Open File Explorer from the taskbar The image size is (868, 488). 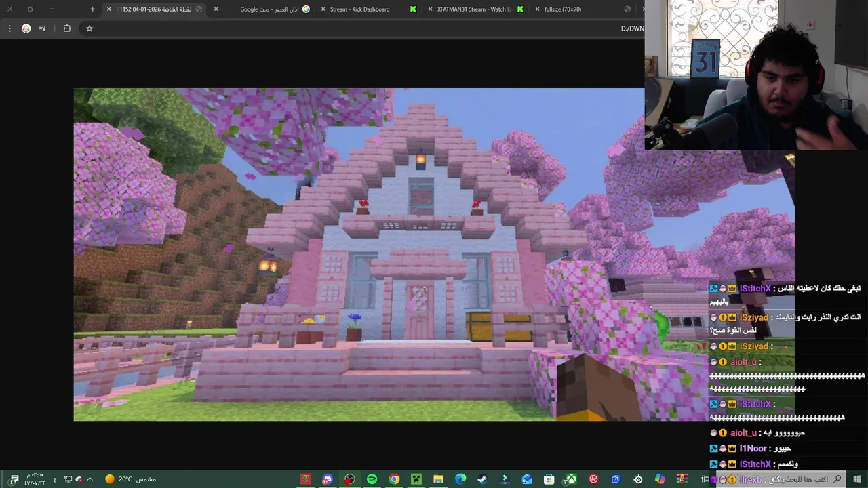438,479
